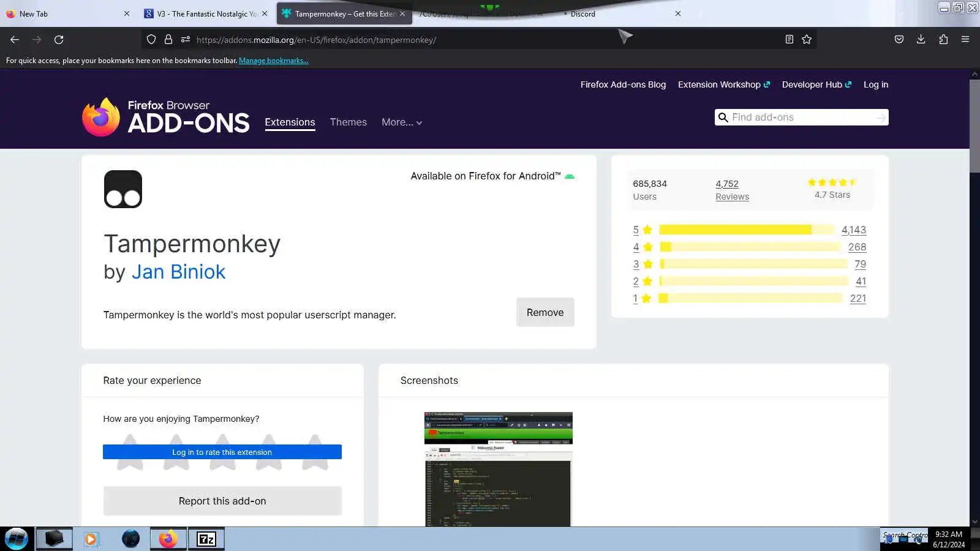Click Log in at top right
Screen dimensions: 980x551
tap(876, 84)
